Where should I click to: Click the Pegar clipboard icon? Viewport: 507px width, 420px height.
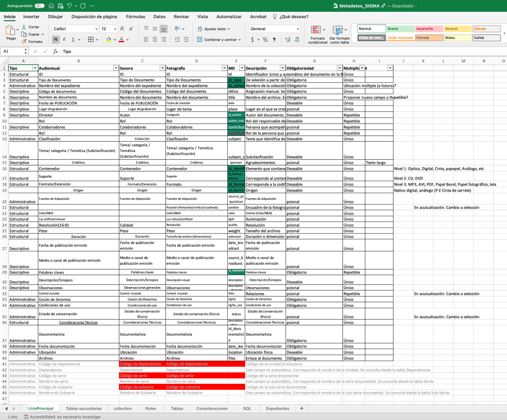[x=11, y=30]
